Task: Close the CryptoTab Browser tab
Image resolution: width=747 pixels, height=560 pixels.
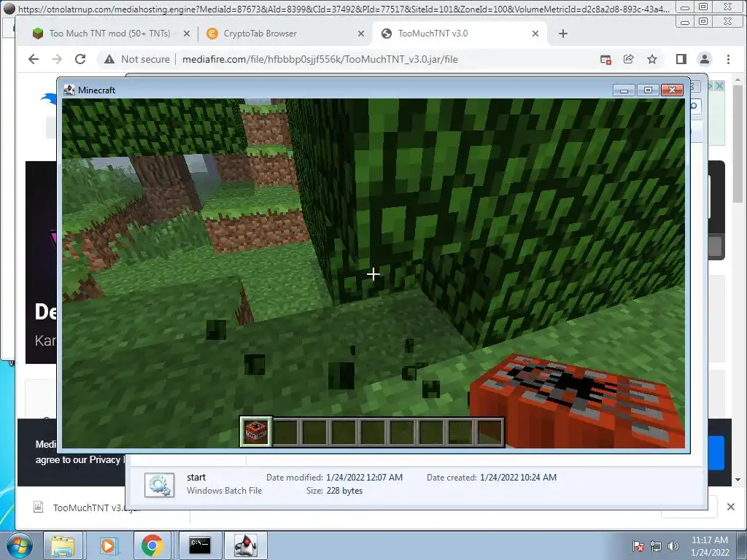Action: pos(360,34)
